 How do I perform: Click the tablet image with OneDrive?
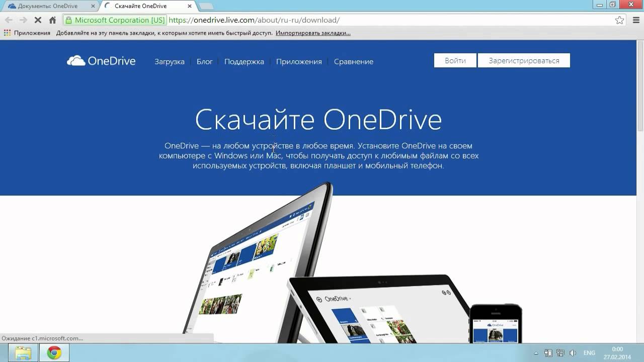tap(377, 309)
